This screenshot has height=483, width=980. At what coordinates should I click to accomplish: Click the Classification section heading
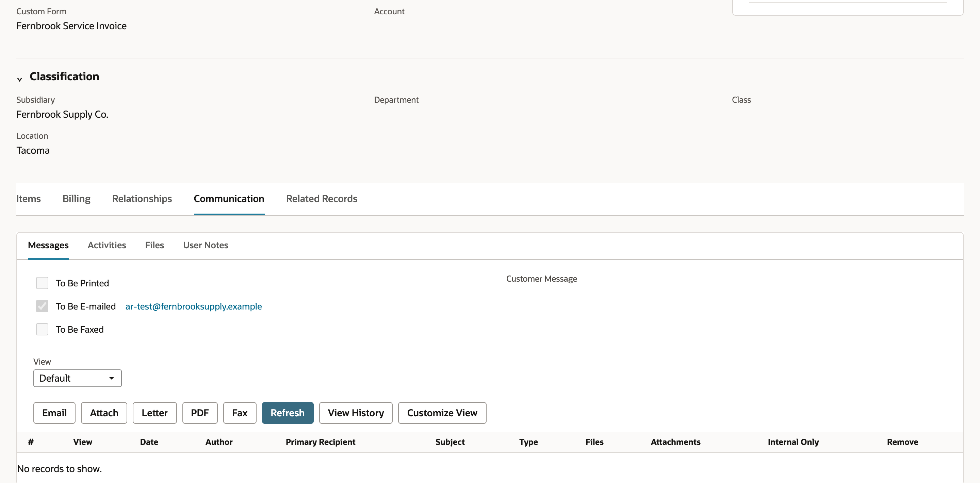[x=64, y=77]
